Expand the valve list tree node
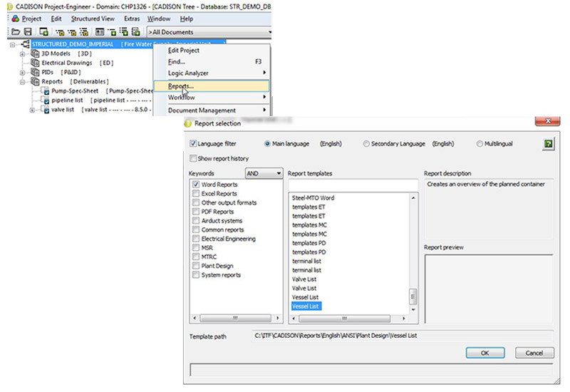Viewport: 570px width, 392px height. pyautogui.click(x=32, y=110)
